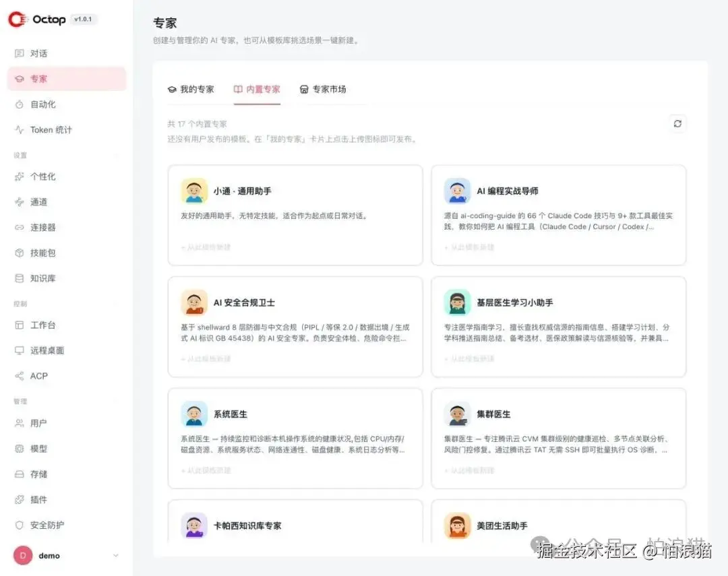The width and height of the screenshot is (728, 576).
Task: Click the 专家 page heading
Action: tap(165, 23)
